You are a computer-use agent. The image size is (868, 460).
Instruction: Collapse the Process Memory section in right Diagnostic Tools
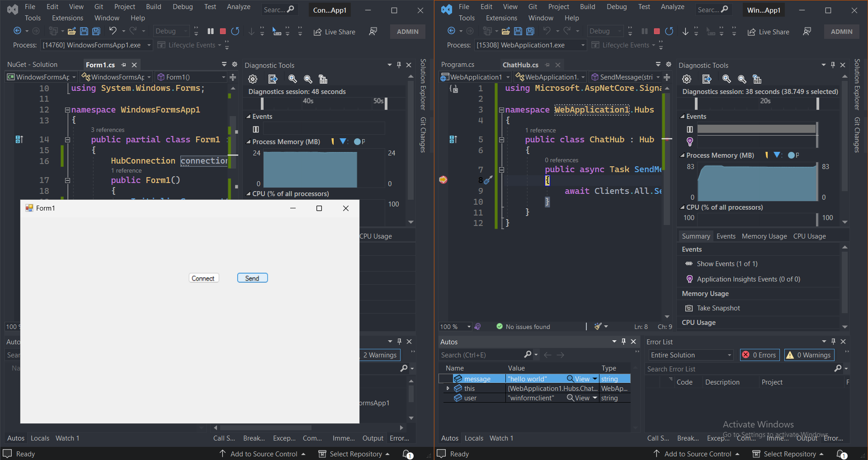point(682,155)
